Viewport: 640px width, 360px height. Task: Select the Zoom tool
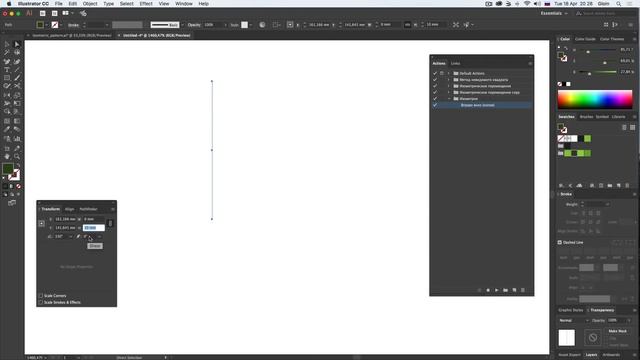(x=17, y=156)
